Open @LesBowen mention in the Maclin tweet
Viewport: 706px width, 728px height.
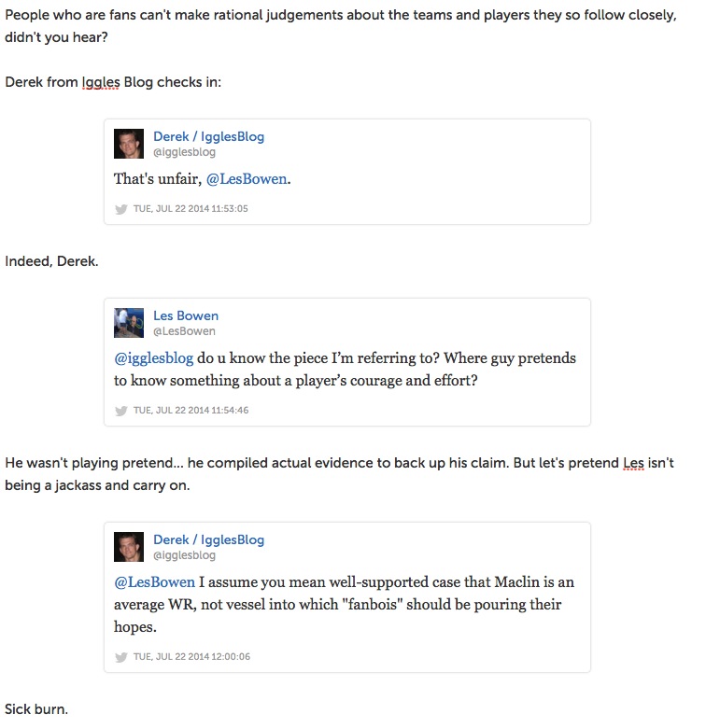155,582
